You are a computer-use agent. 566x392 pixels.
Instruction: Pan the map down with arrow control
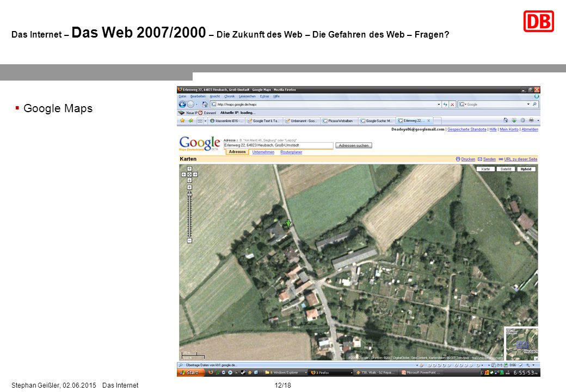point(189,180)
